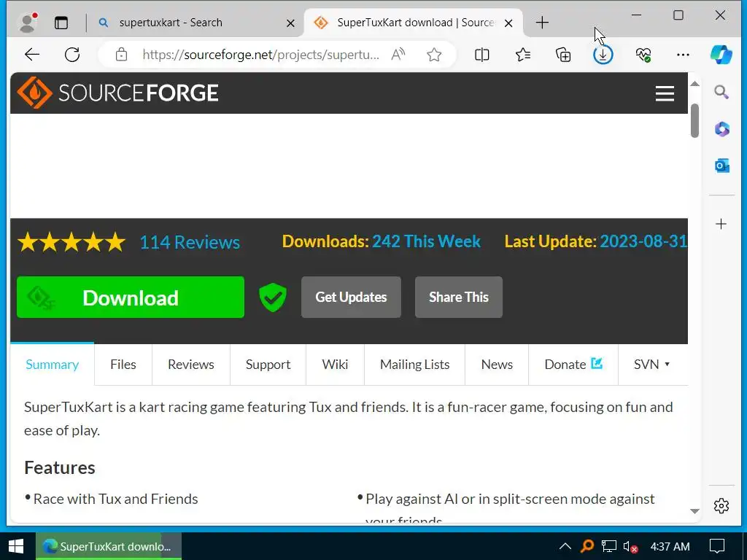Add this page to favorites star
The image size is (747, 560).
pyautogui.click(x=434, y=55)
